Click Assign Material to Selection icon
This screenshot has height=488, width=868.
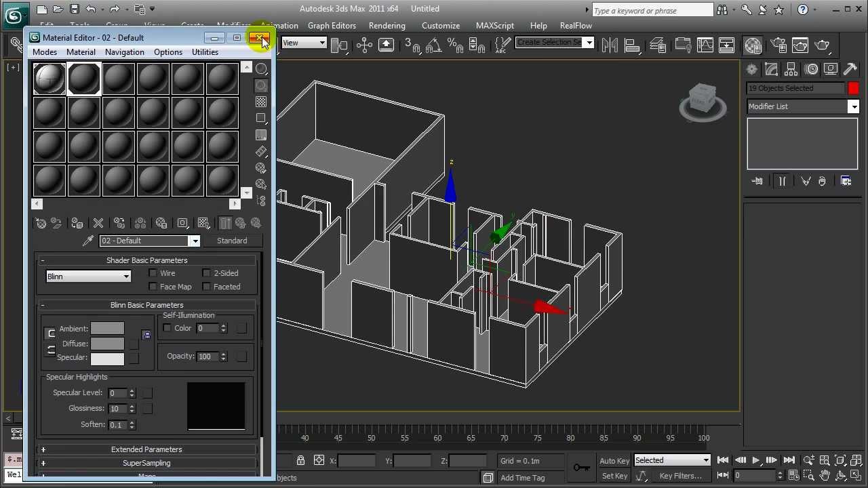77,223
